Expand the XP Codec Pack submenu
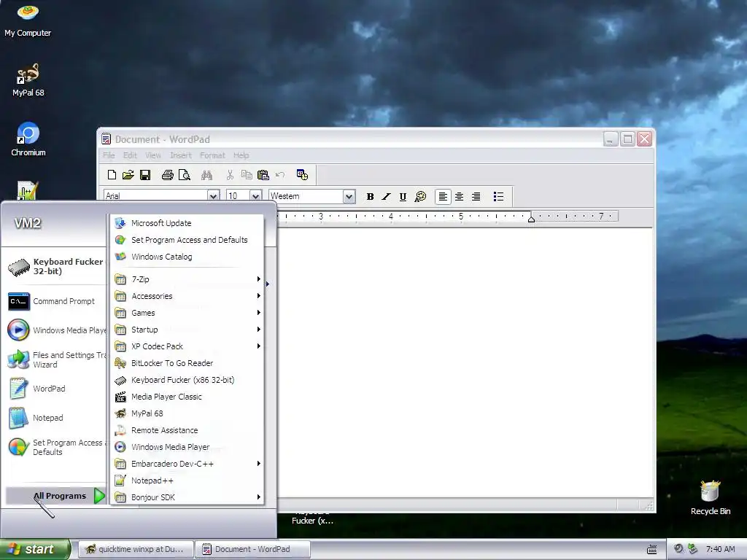The height and width of the screenshot is (560, 747). click(x=187, y=346)
